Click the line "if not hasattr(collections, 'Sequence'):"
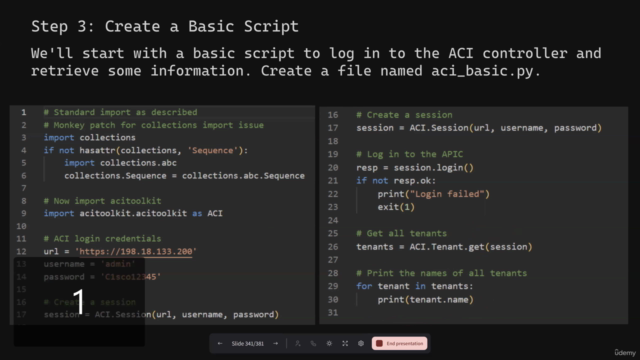 tap(146, 150)
